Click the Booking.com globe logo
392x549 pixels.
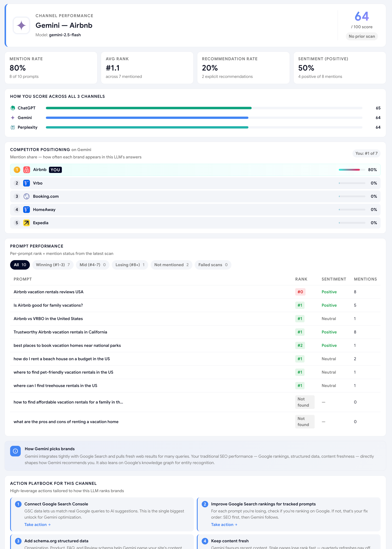click(27, 196)
